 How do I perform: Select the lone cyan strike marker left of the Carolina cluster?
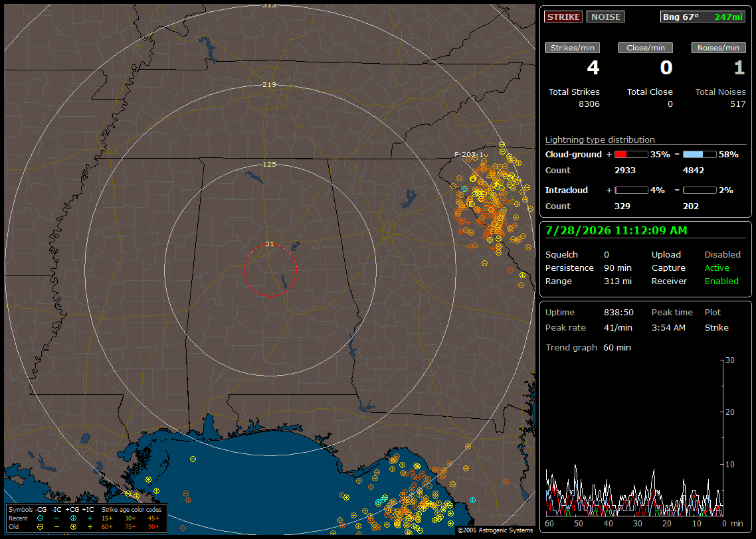click(x=464, y=189)
